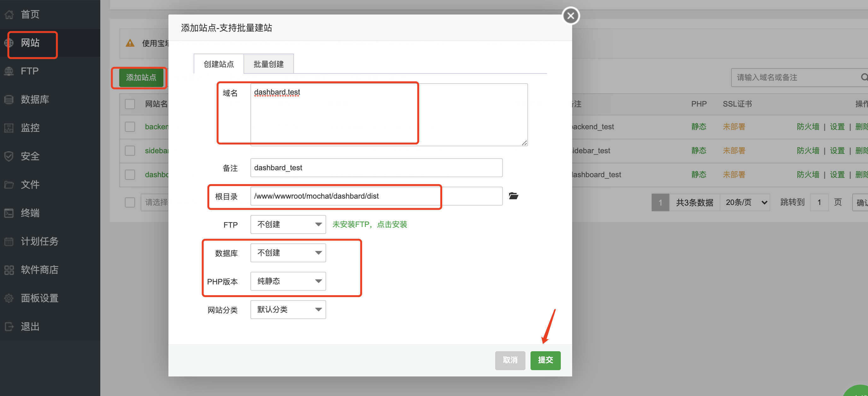The width and height of the screenshot is (868, 396).
Task: Toggle the checkbox for the backend row
Action: pos(130,127)
